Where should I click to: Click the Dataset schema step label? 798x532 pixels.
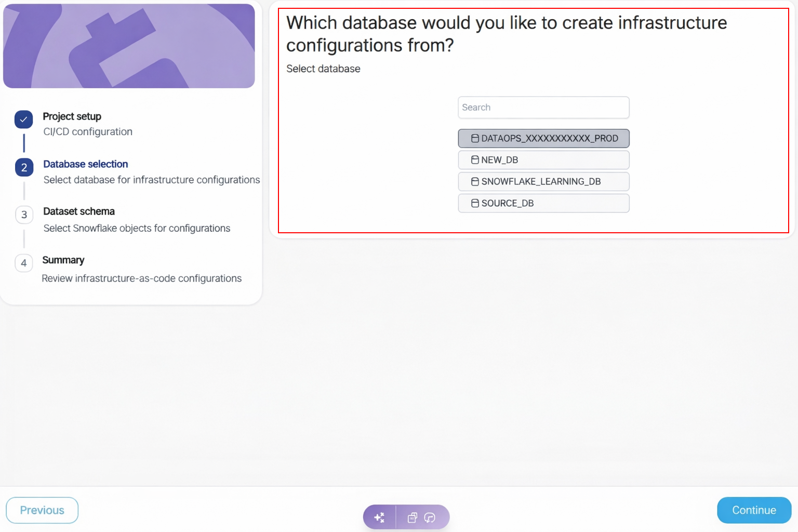click(78, 211)
